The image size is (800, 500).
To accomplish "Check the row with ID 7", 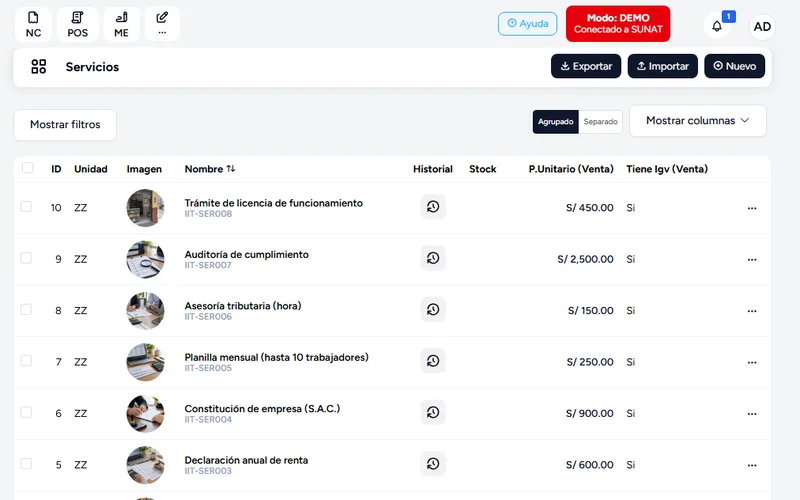I will click(x=26, y=361).
